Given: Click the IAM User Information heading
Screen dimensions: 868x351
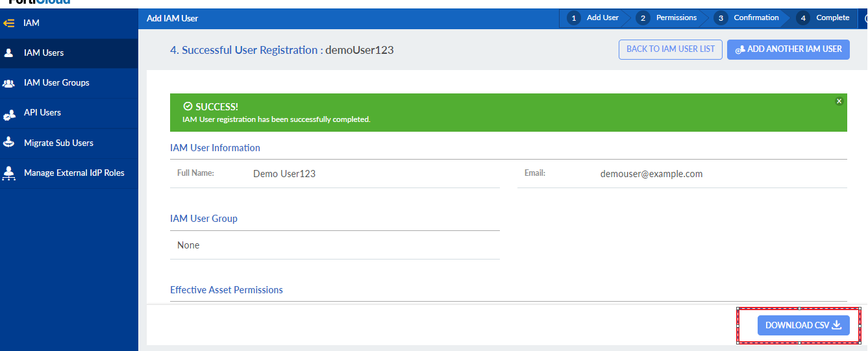Looking at the screenshot, I should [x=215, y=148].
